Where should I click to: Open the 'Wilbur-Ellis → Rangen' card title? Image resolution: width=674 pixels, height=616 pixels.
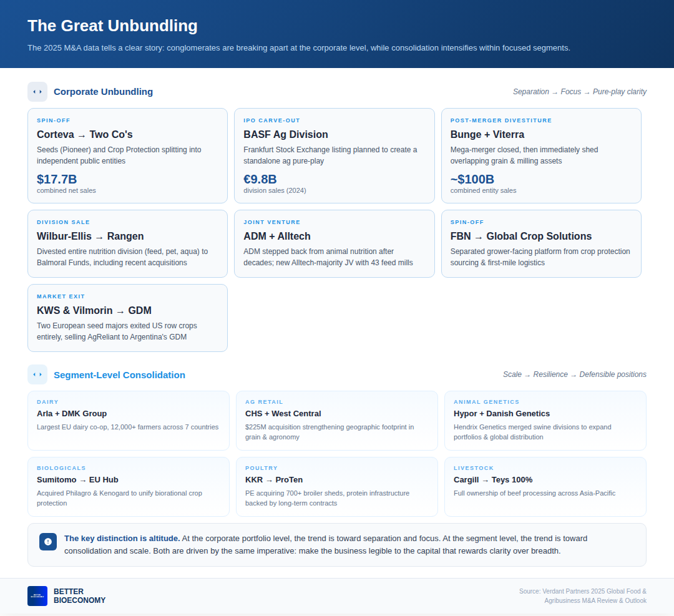pyautogui.click(x=90, y=237)
